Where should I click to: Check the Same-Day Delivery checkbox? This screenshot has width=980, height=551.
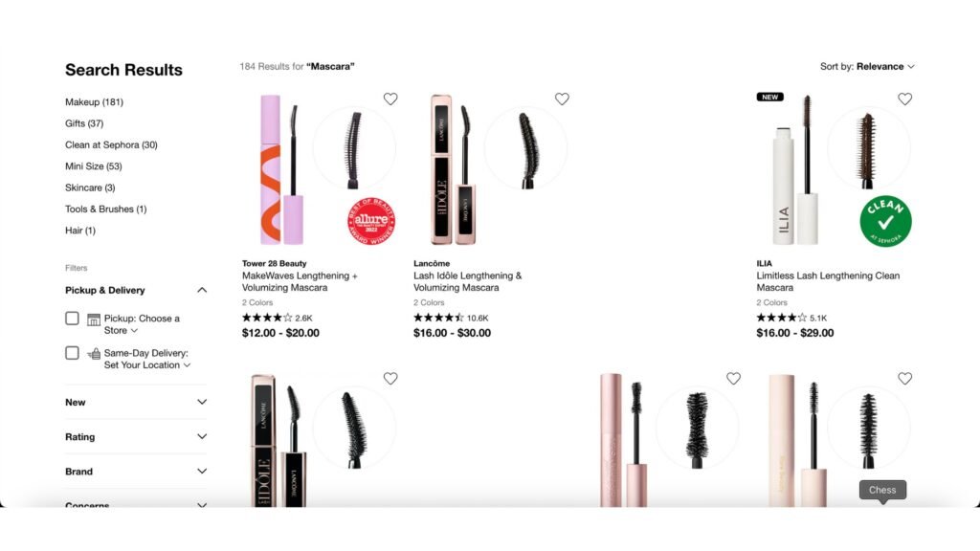coord(72,353)
